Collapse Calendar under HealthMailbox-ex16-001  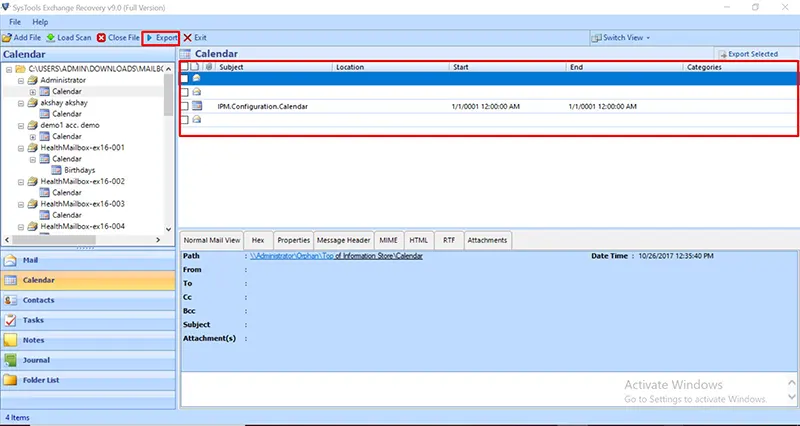pos(33,159)
